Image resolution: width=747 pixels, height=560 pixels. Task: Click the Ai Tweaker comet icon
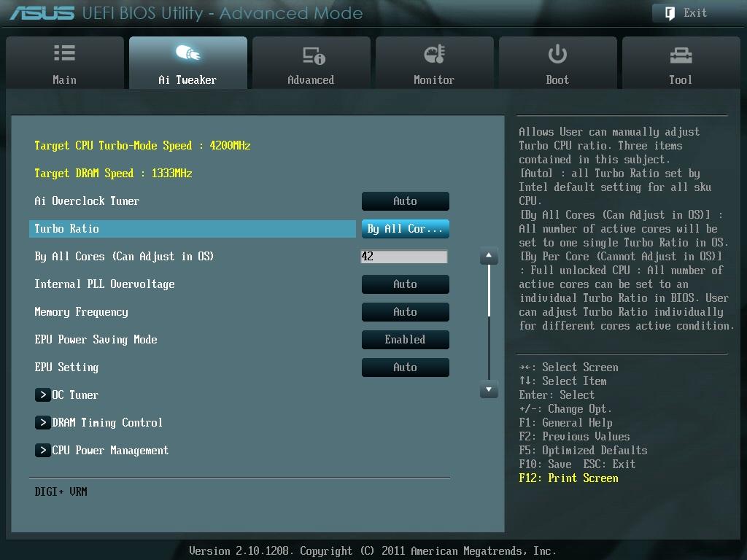187,52
